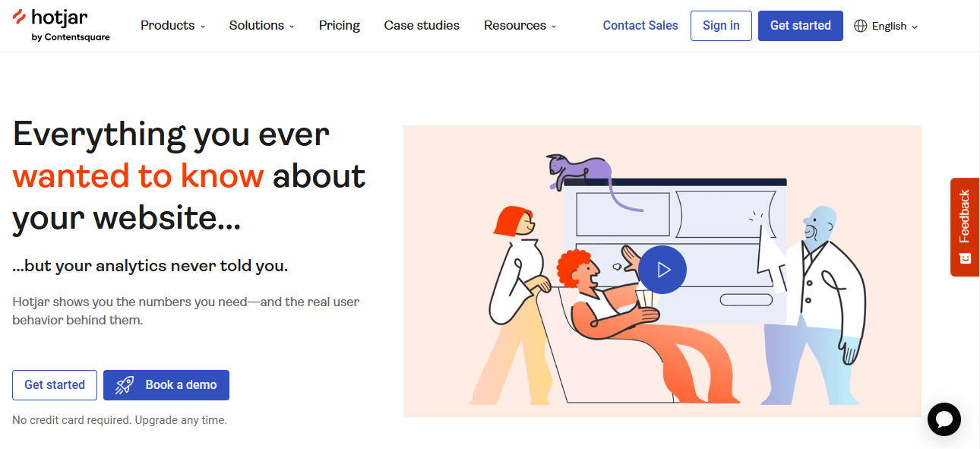The width and height of the screenshot is (980, 449).
Task: Book a demo
Action: (166, 385)
